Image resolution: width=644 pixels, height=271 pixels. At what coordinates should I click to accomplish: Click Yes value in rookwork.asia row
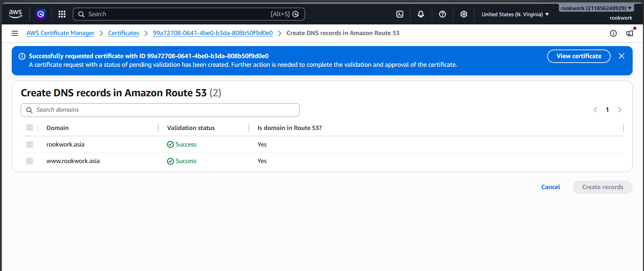tap(262, 144)
